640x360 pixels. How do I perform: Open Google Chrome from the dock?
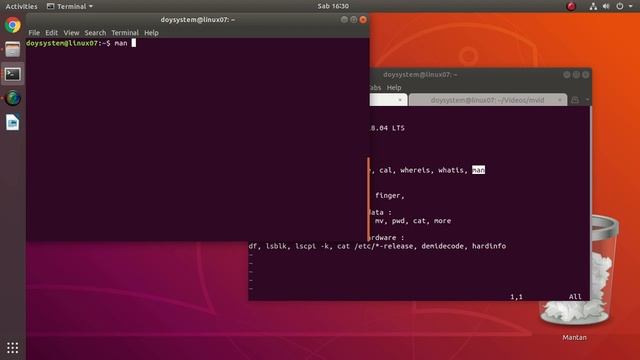point(13,25)
